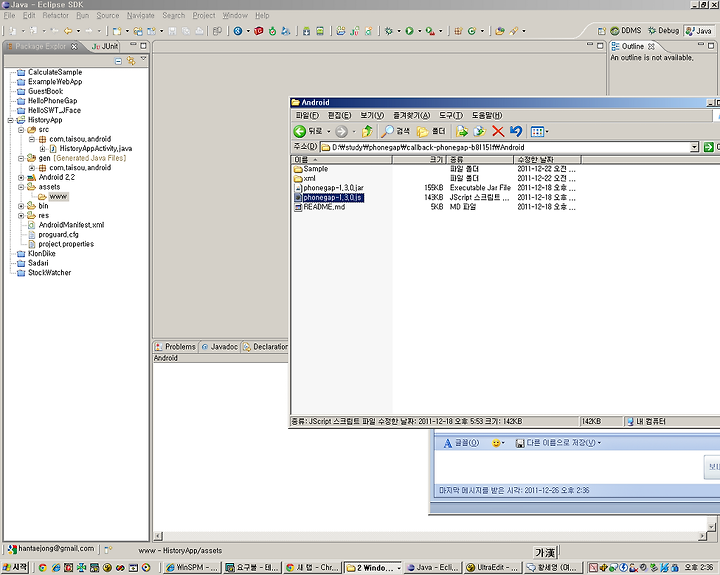Open the 파일(F) menu in Android window

point(307,116)
